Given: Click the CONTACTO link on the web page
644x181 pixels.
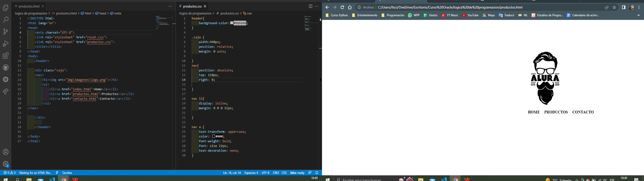Looking at the screenshot, I should pyautogui.click(x=583, y=112).
